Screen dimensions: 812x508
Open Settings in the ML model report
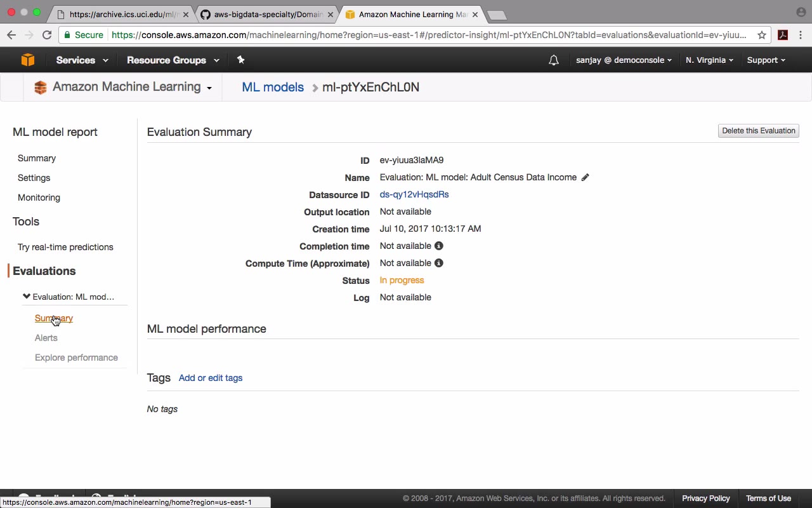(34, 178)
